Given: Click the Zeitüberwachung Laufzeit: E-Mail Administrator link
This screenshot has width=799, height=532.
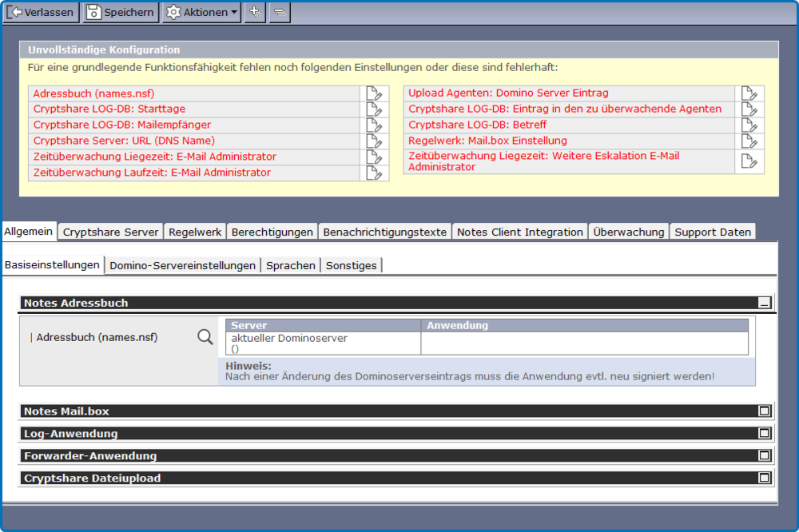Looking at the screenshot, I should click(152, 173).
